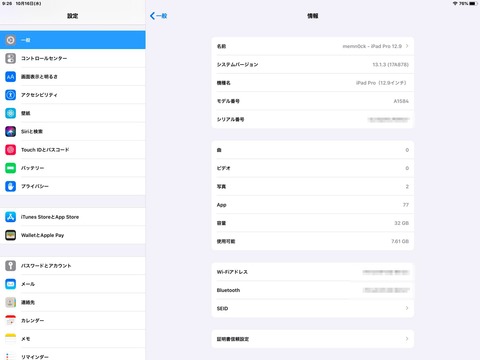Select the model name iPad Pro value
The image size is (480, 360).
(381, 83)
